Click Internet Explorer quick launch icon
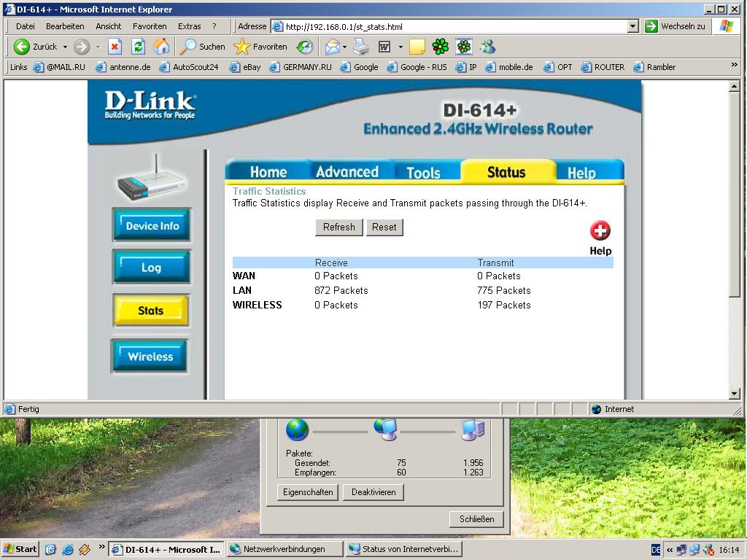Viewport: 747px width, 560px height. click(68, 550)
